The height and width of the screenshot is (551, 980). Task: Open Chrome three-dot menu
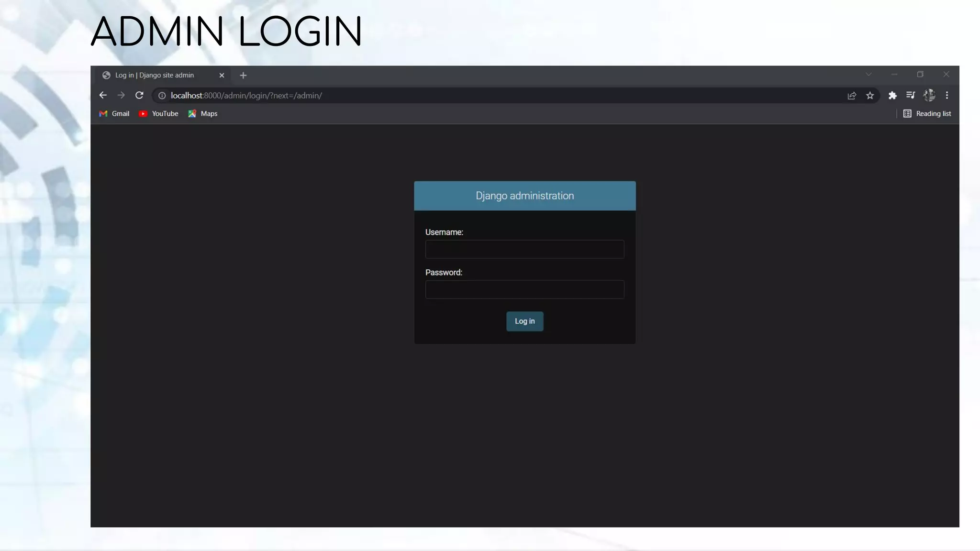(x=947, y=95)
